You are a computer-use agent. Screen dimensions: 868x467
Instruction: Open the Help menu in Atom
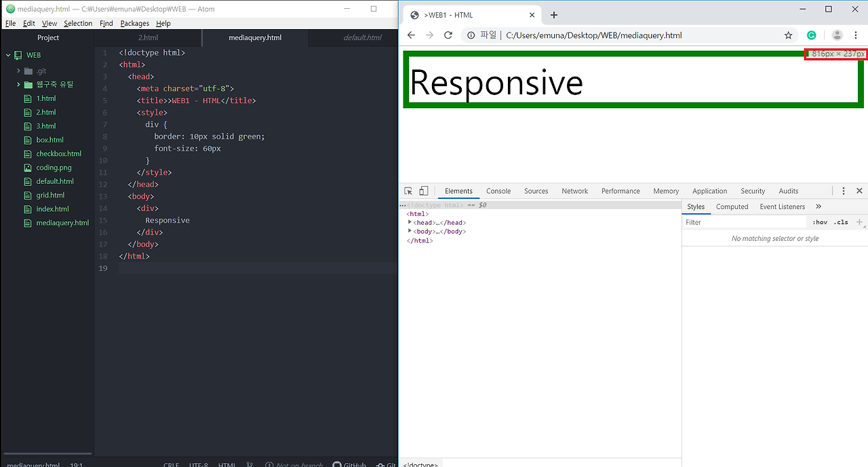tap(163, 23)
